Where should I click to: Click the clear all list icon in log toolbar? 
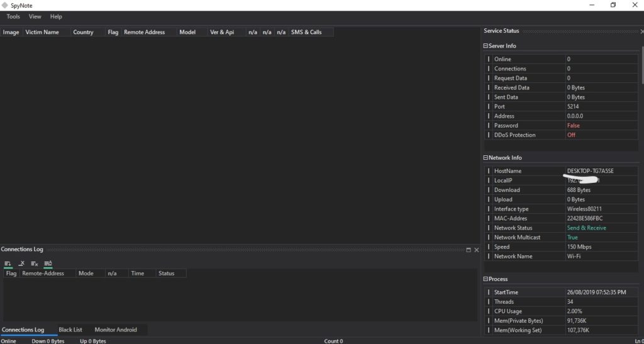point(35,264)
